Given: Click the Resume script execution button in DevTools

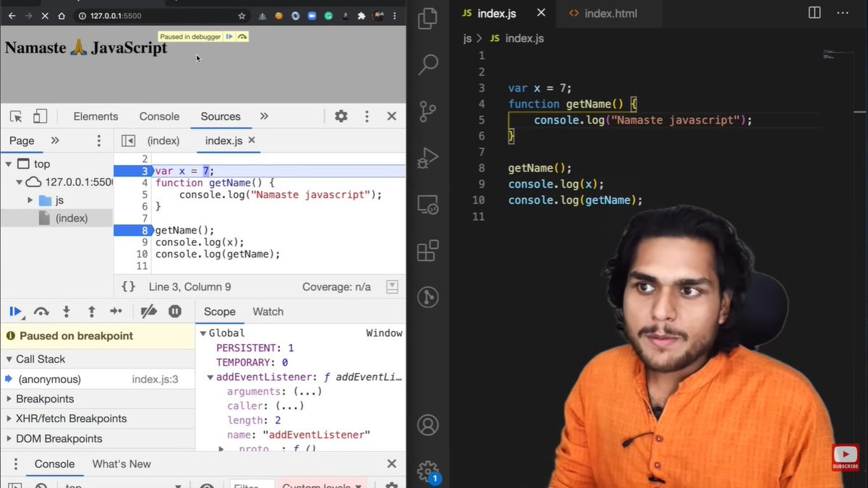Looking at the screenshot, I should (x=14, y=312).
